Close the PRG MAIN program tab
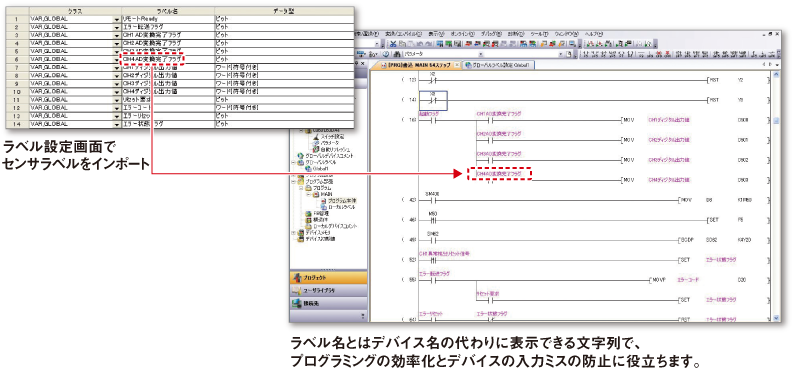Viewport: 795px width, 372px height. click(456, 65)
